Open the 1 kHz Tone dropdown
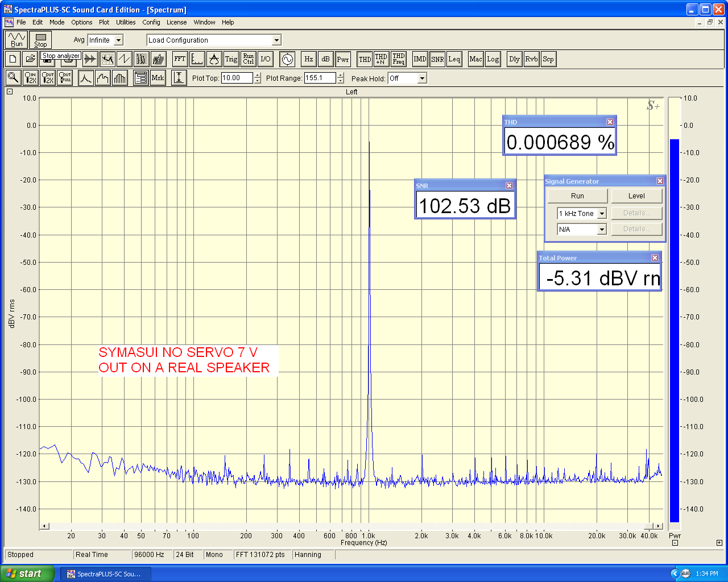This screenshot has width=728, height=582. coord(602,214)
